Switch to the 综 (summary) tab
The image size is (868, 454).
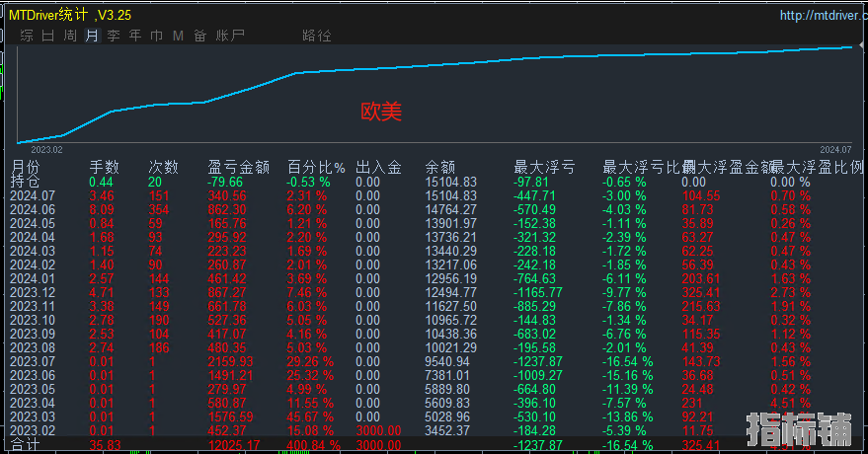pos(27,36)
